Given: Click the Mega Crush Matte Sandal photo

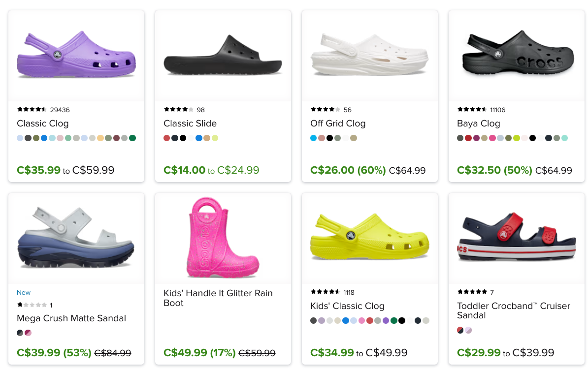Looking at the screenshot, I should [76, 238].
